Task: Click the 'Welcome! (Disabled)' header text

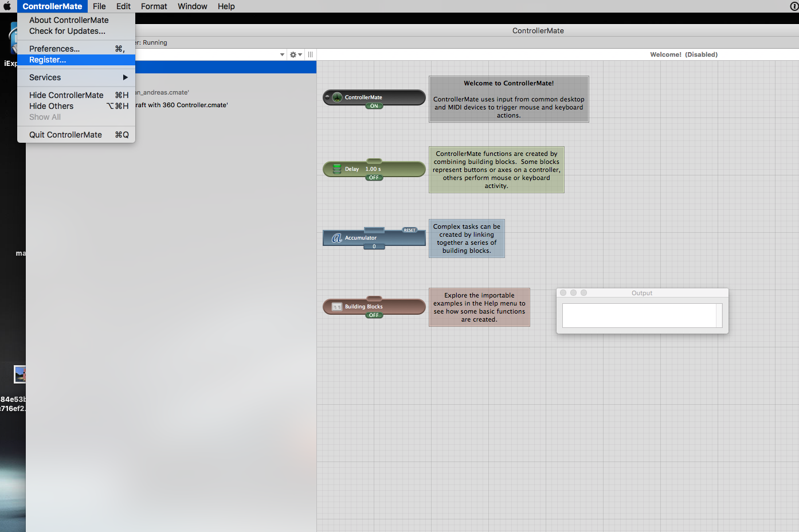Action: tap(684, 54)
